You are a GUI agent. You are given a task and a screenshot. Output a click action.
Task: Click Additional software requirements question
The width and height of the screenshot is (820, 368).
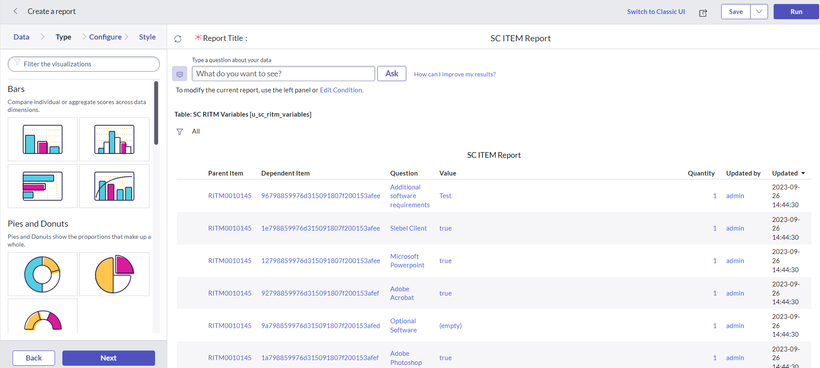[x=410, y=196]
